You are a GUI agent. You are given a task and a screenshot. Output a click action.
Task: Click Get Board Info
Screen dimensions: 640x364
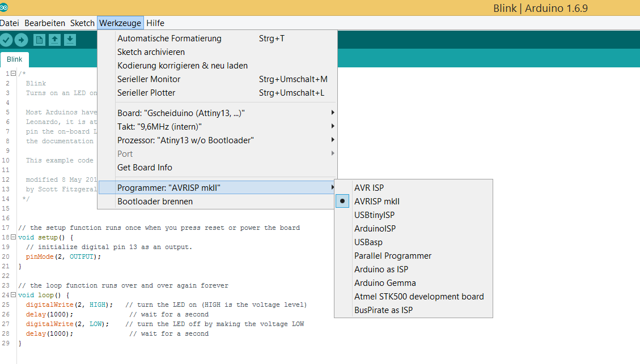pos(217,168)
